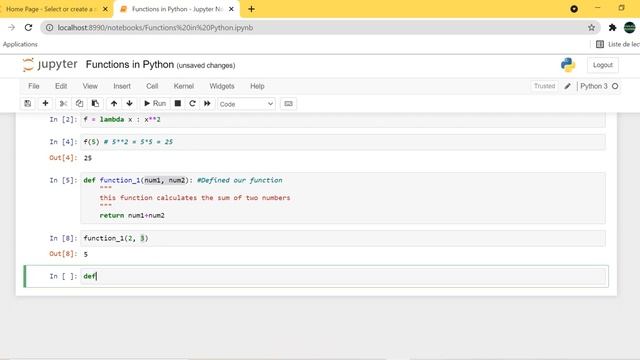Interrupt the kernel with stop icon
The width and height of the screenshot is (640, 360).
click(x=178, y=104)
